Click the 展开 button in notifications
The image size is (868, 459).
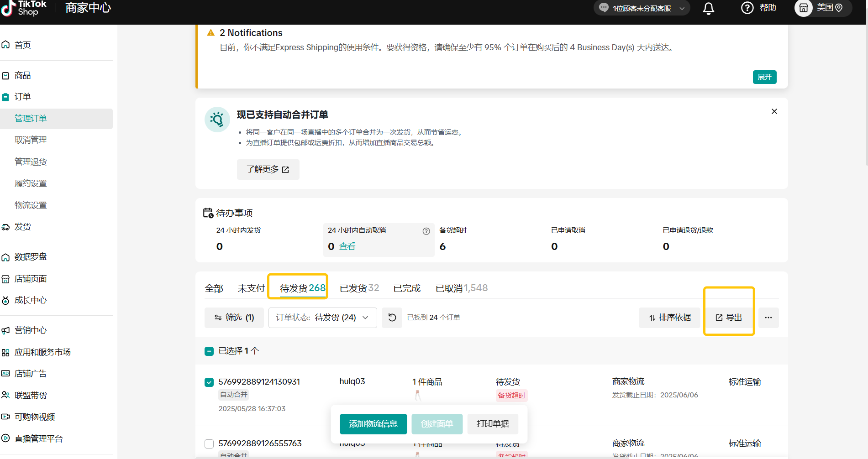[x=764, y=77]
